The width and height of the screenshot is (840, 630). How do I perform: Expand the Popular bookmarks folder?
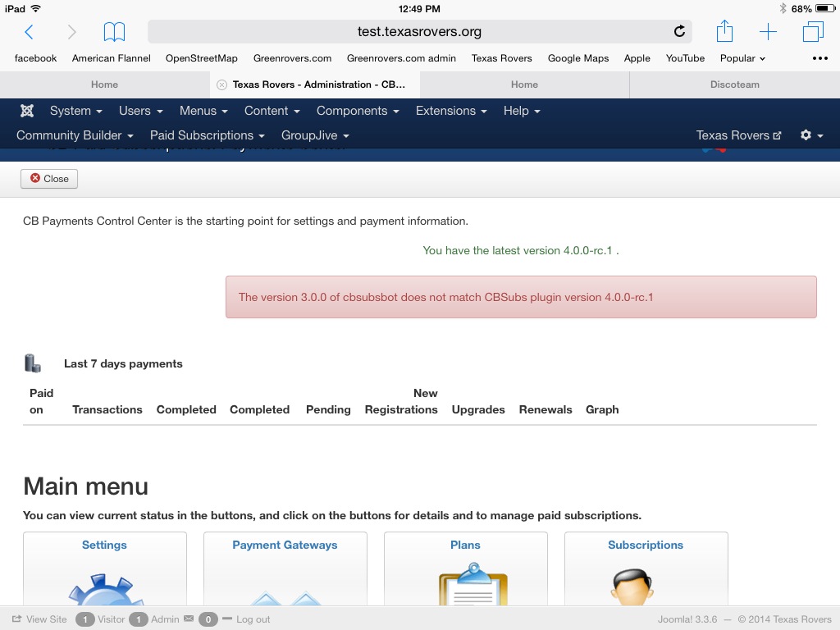tap(742, 58)
